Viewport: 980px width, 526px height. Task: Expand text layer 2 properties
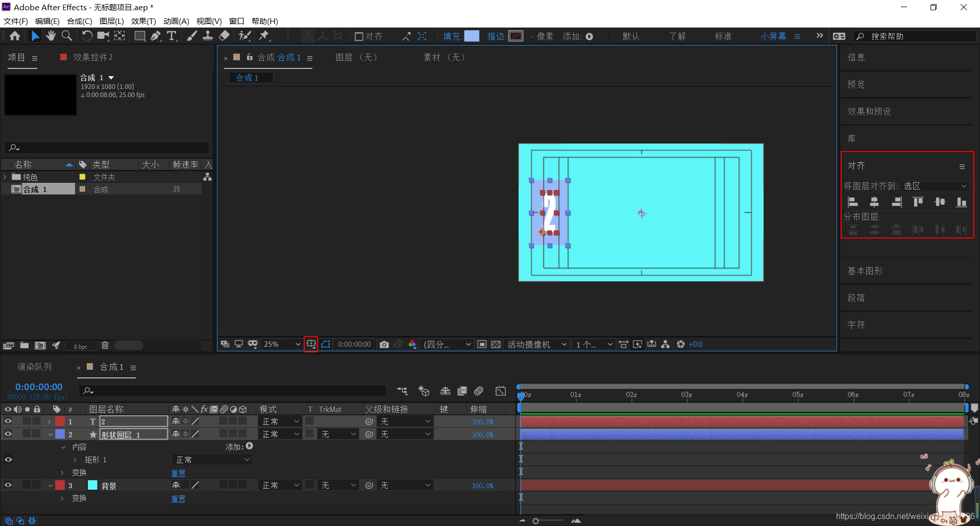[x=50, y=422]
